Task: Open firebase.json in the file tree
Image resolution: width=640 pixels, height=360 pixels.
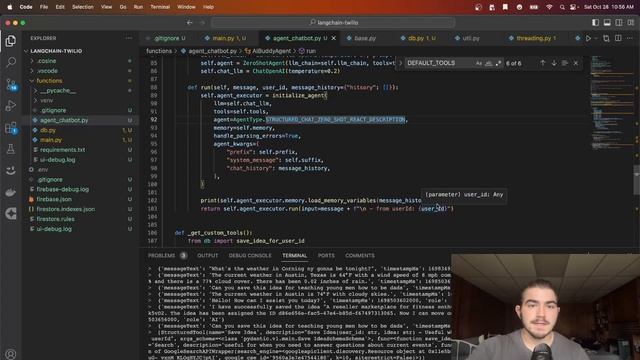Action: (81, 199)
